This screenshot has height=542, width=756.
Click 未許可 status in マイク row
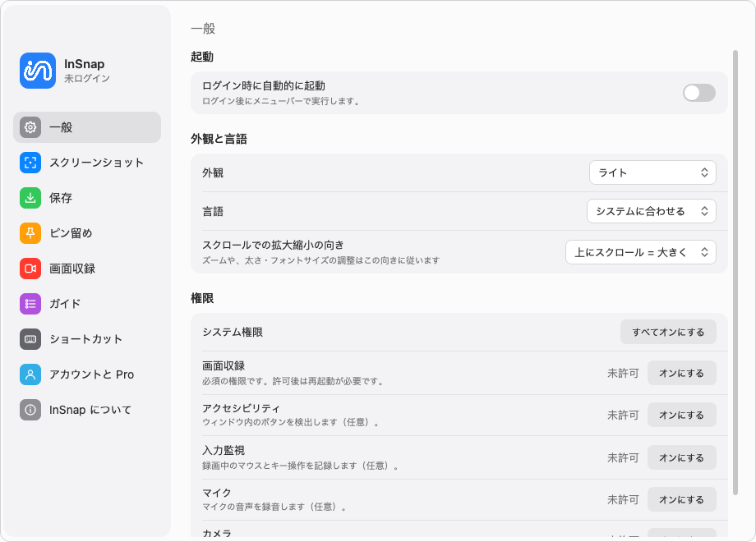[623, 499]
